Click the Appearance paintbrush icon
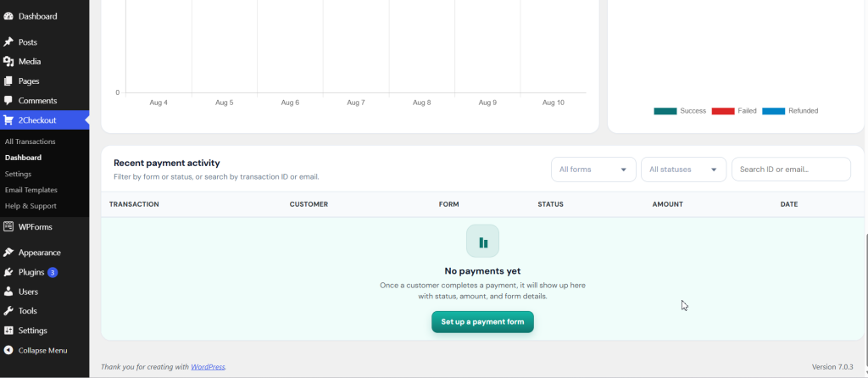The height and width of the screenshot is (378, 868). click(8, 253)
